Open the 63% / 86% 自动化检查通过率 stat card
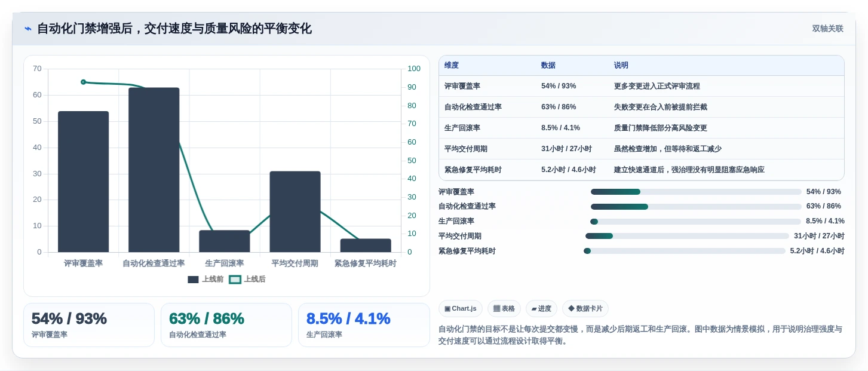The width and height of the screenshot is (868, 371). pyautogui.click(x=226, y=325)
